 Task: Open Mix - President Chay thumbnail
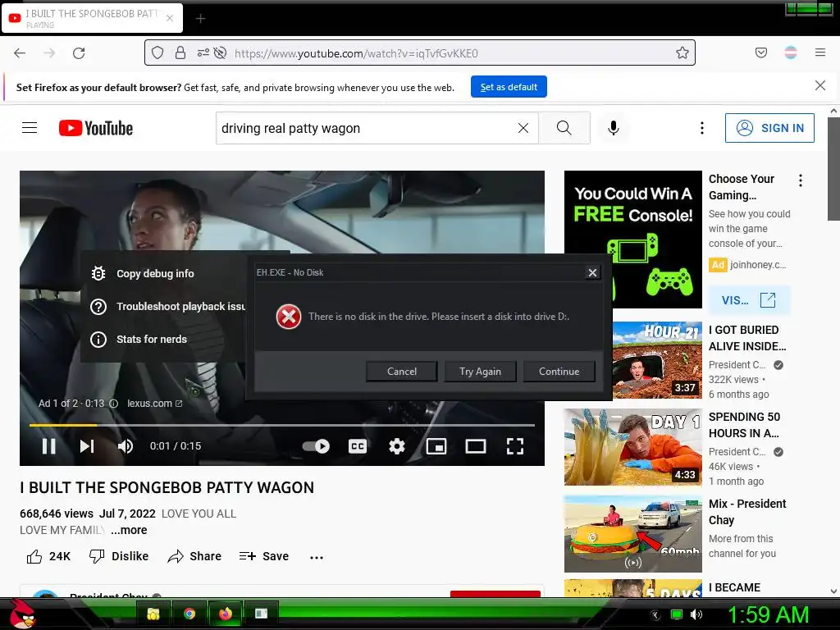pyautogui.click(x=632, y=533)
